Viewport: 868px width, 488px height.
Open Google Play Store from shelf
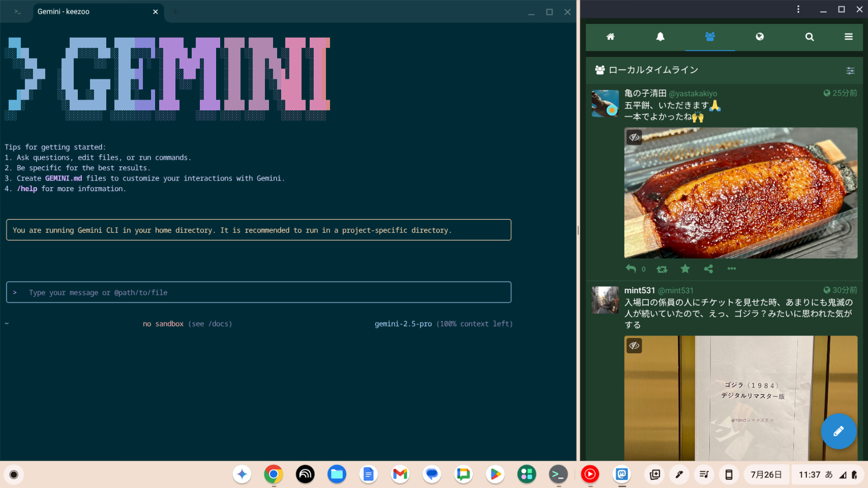click(x=495, y=474)
